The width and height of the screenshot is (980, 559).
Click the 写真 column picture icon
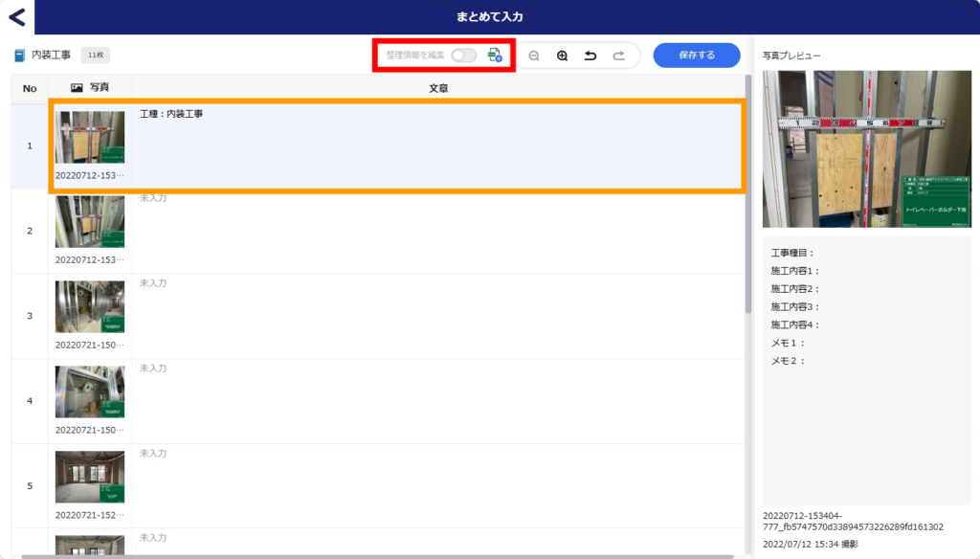coord(77,87)
